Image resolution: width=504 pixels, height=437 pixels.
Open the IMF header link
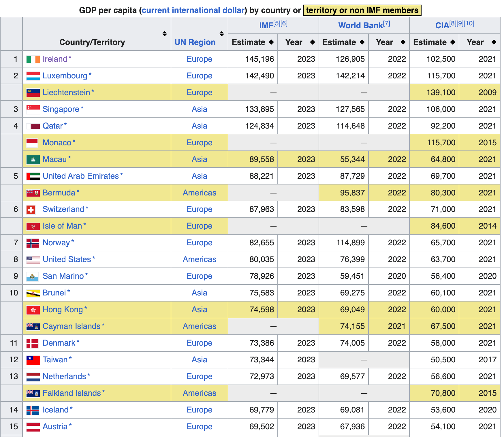tap(266, 25)
